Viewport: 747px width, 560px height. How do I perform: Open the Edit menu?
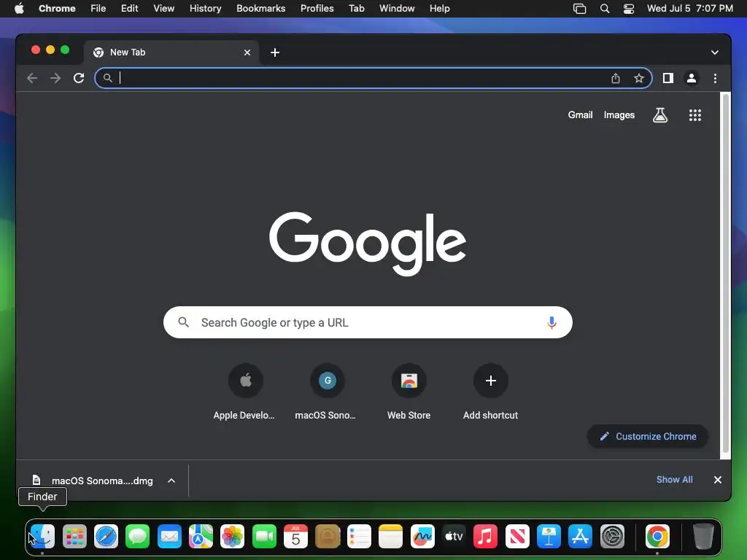coord(130,8)
